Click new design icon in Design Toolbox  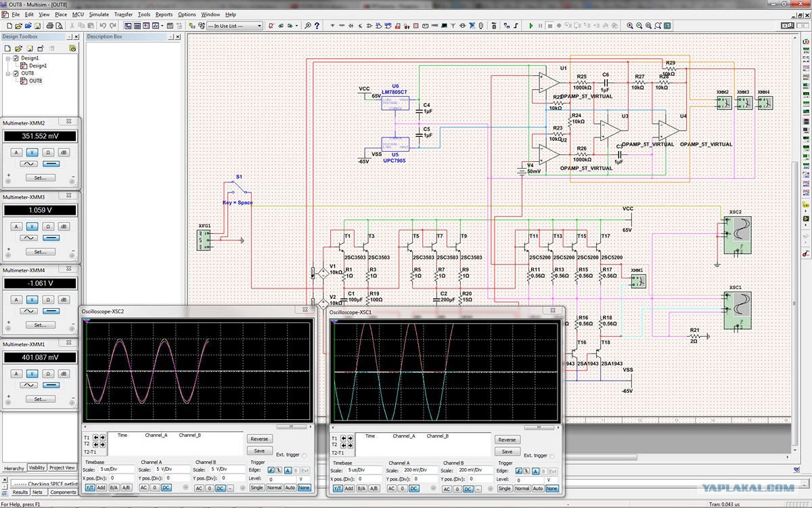[x=8, y=48]
